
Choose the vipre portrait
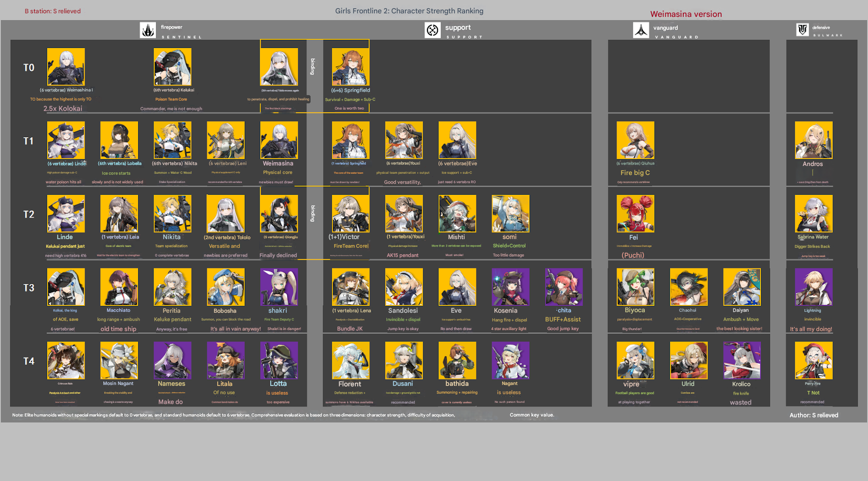tap(635, 360)
